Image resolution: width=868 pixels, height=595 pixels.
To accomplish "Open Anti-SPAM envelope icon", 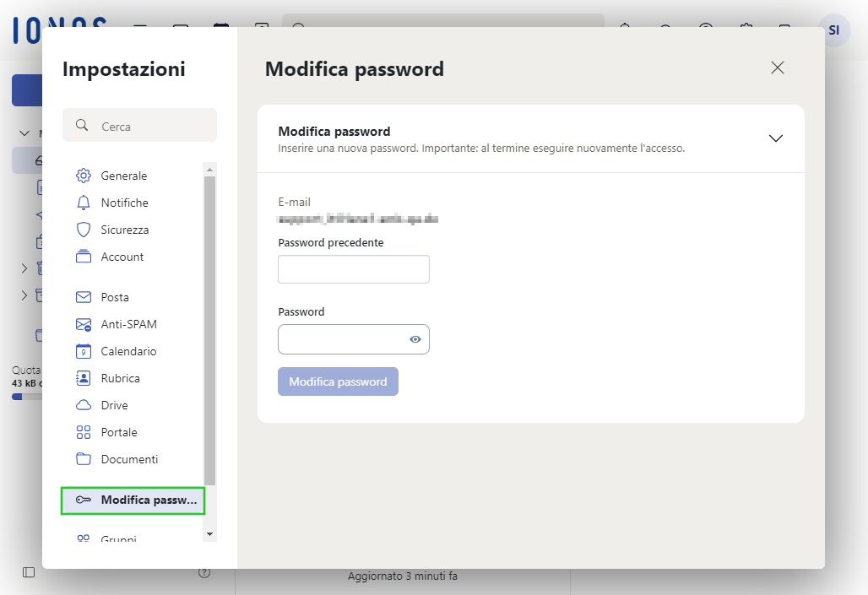I will tap(83, 324).
